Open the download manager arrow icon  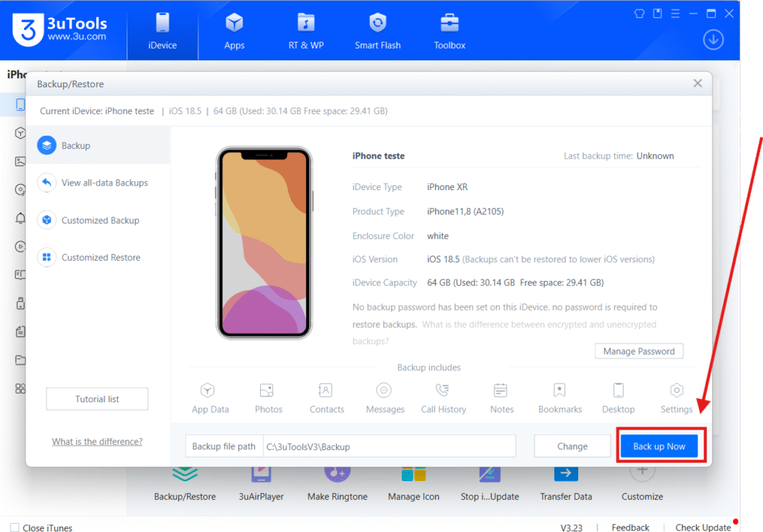[x=713, y=39]
